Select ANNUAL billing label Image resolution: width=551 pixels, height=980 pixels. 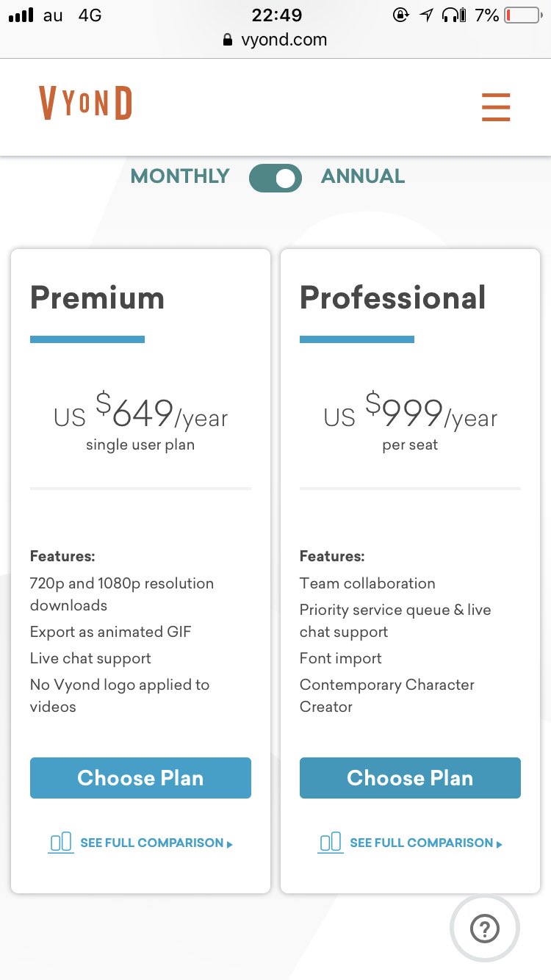click(363, 176)
